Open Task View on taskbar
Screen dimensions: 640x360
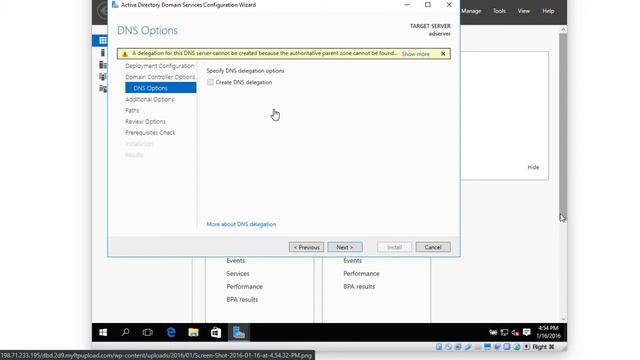pyautogui.click(x=147, y=333)
